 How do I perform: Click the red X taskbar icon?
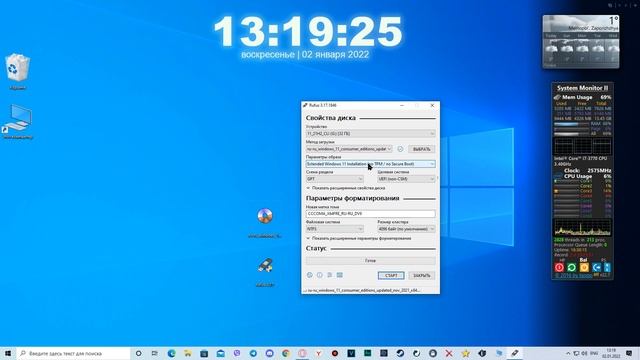(449, 353)
